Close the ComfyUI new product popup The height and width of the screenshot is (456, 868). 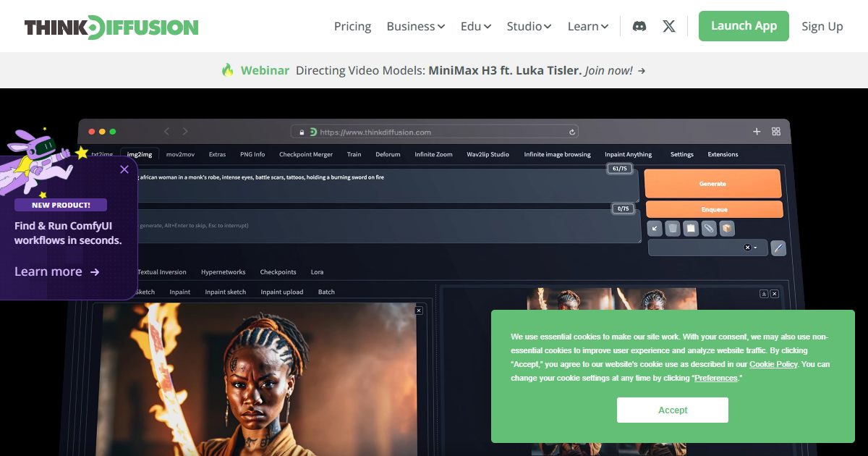[x=124, y=169]
